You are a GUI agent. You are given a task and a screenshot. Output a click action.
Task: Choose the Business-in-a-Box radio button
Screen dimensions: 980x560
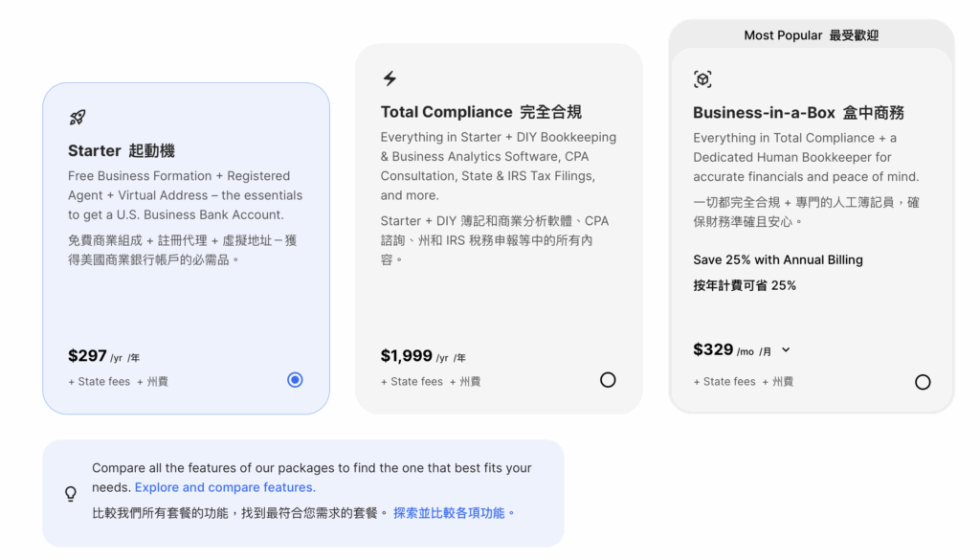[x=922, y=382]
